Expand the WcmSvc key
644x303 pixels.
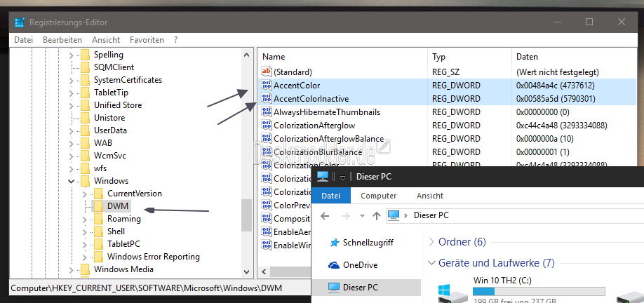coord(72,156)
